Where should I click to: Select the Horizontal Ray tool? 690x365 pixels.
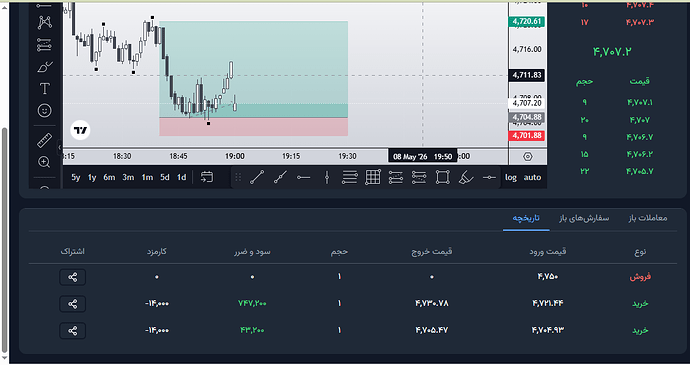click(x=304, y=177)
